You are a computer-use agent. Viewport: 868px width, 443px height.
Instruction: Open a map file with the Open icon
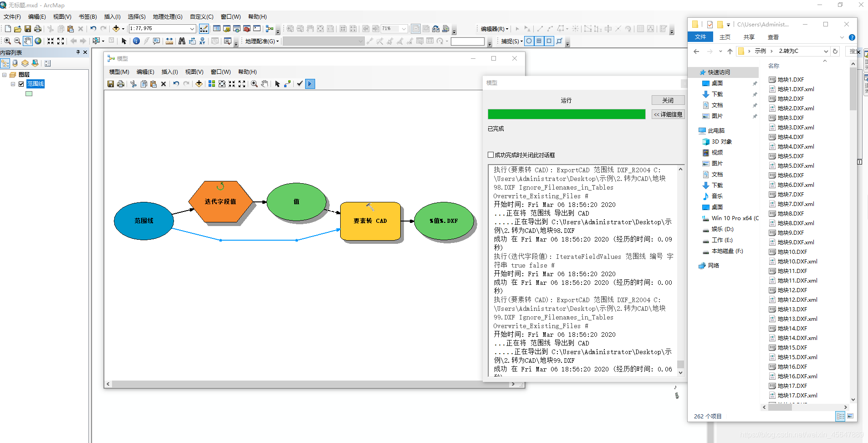pos(18,29)
